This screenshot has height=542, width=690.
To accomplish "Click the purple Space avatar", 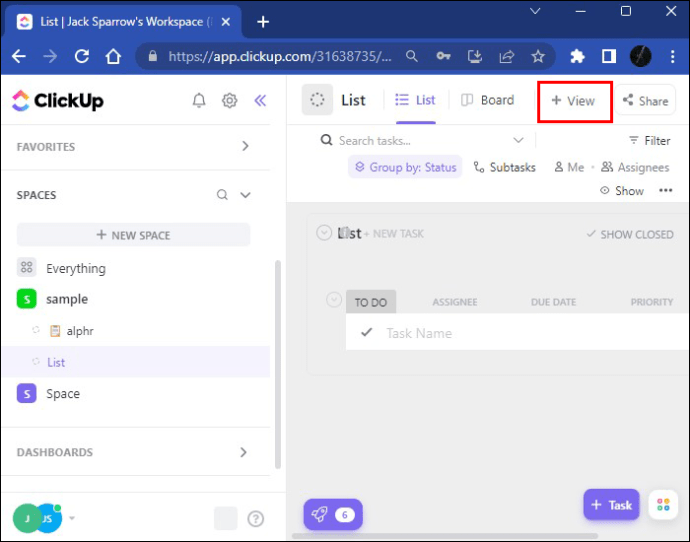I will [x=26, y=393].
